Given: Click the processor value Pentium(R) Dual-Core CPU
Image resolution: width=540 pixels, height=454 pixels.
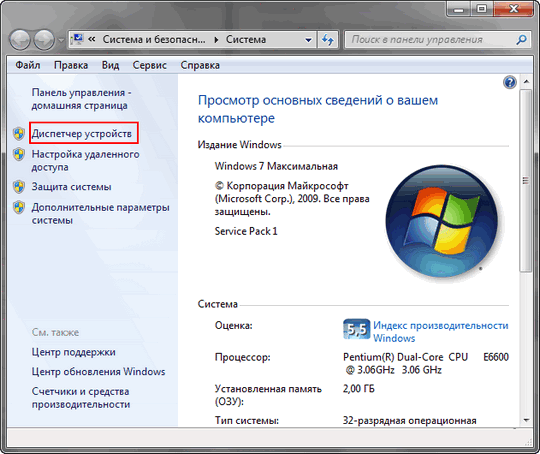Looking at the screenshot, I should pyautogui.click(x=426, y=363).
